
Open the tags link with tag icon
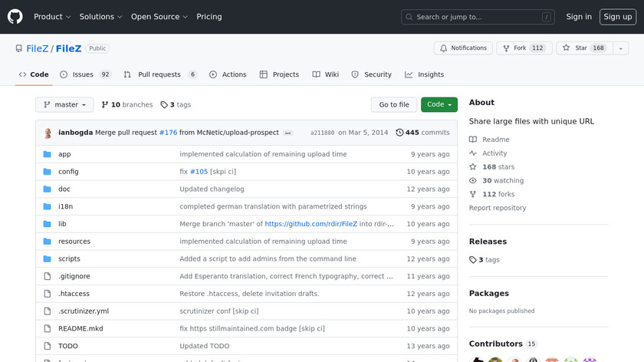tap(176, 105)
